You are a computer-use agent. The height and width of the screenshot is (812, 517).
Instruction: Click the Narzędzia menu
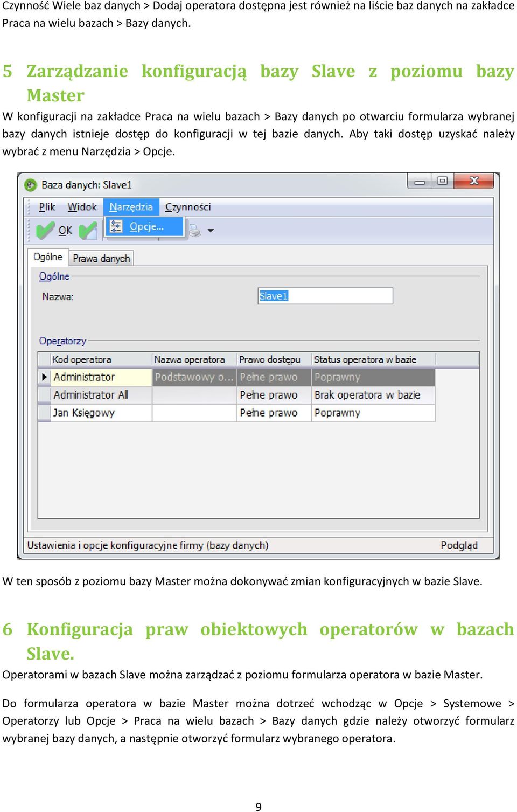(x=131, y=207)
